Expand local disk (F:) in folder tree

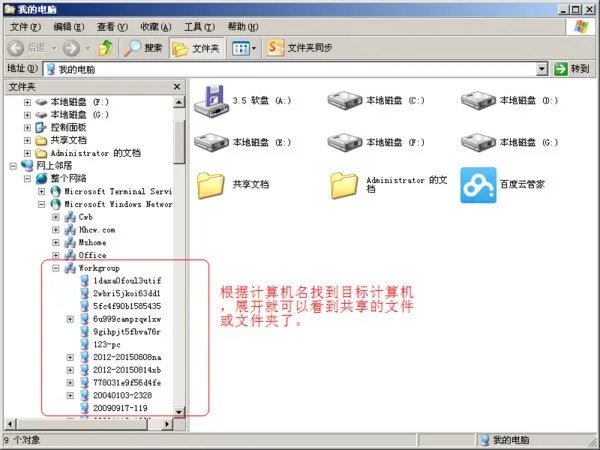click(27, 102)
